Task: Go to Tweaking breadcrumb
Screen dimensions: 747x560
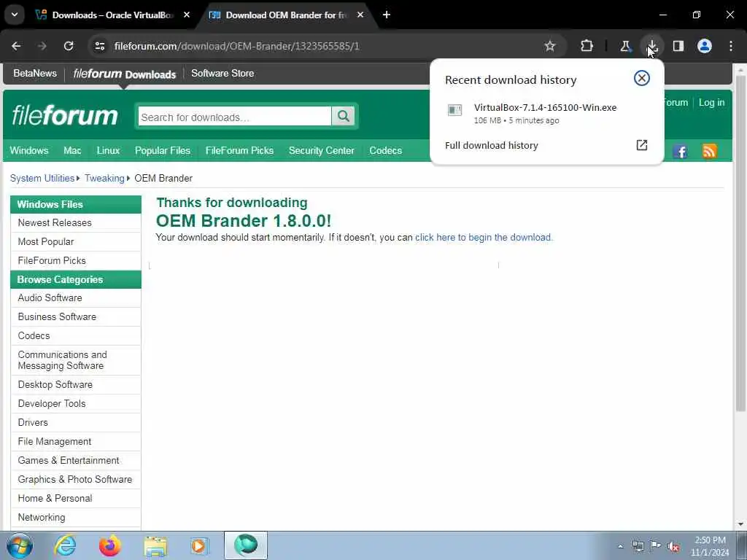Action: coord(104,178)
